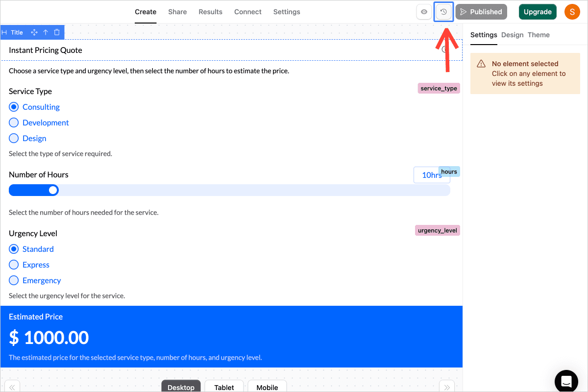
Task: Click 'The estimated price for the selected' description
Action: [x=135, y=357]
